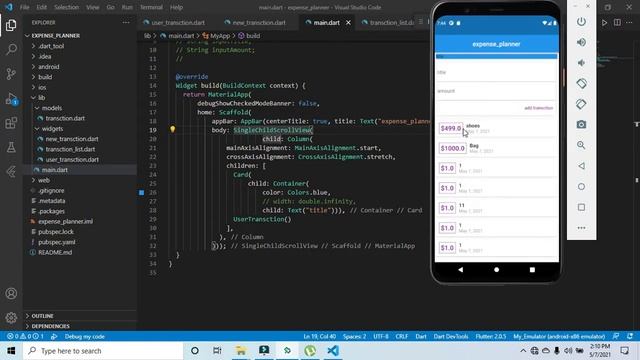Click Visual Studio Code taskbar icon
Viewport: 640px width, 360px height.
333,351
